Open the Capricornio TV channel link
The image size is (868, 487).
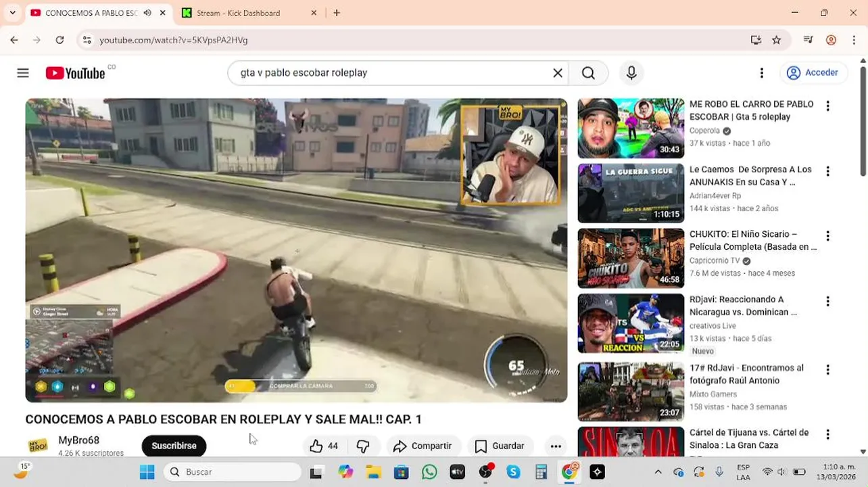point(715,260)
